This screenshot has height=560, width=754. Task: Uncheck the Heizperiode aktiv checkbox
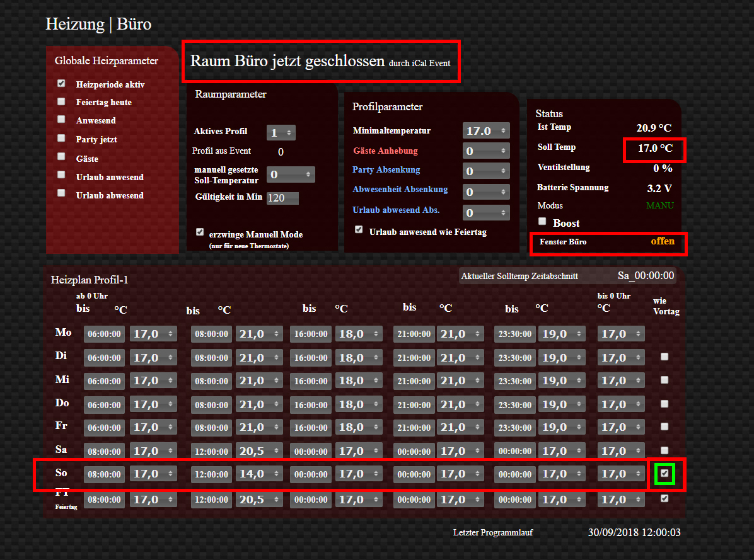point(61,84)
